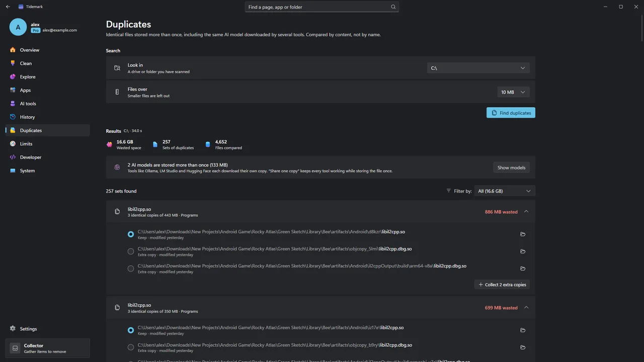Open folder for d8kzr libil2cpp.so path
Screen dimensions: 644x362
[523, 234]
